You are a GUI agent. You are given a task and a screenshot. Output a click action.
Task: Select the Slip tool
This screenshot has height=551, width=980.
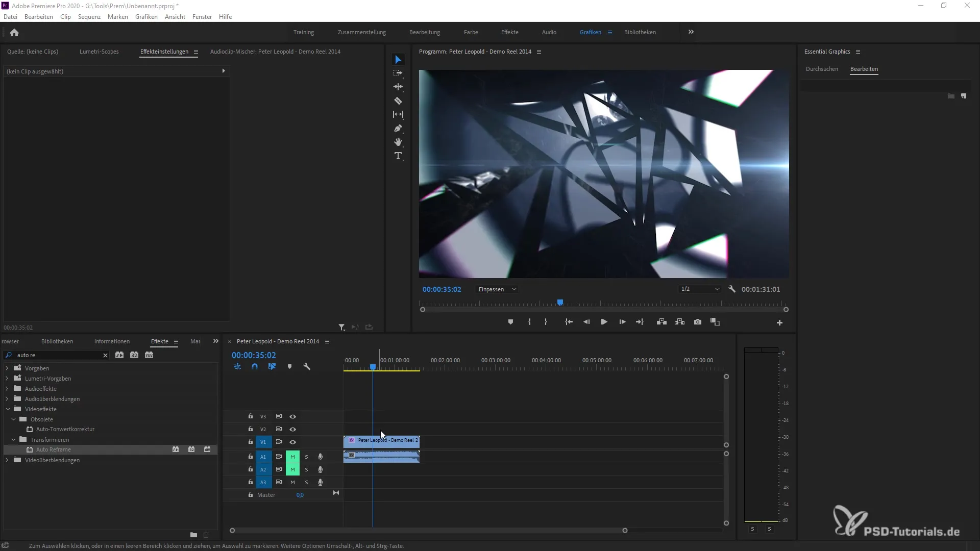point(398,114)
